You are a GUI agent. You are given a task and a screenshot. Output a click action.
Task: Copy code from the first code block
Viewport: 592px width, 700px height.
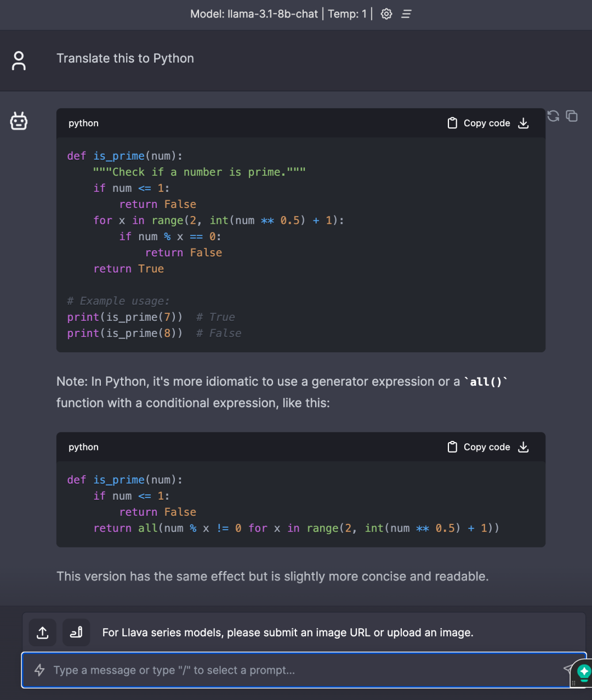pos(479,123)
